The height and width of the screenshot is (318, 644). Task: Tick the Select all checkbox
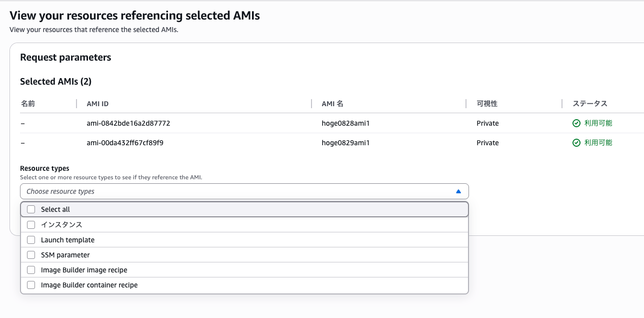(x=31, y=209)
